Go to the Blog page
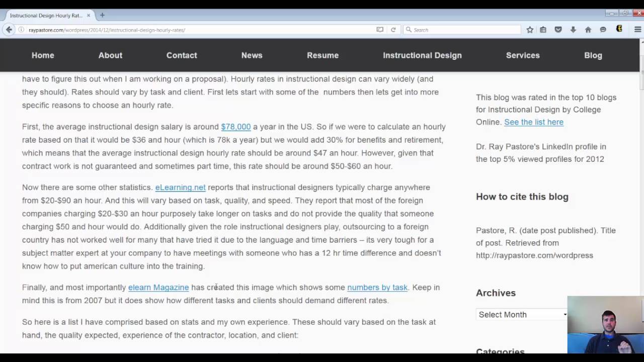This screenshot has width=644, height=362. [x=593, y=55]
